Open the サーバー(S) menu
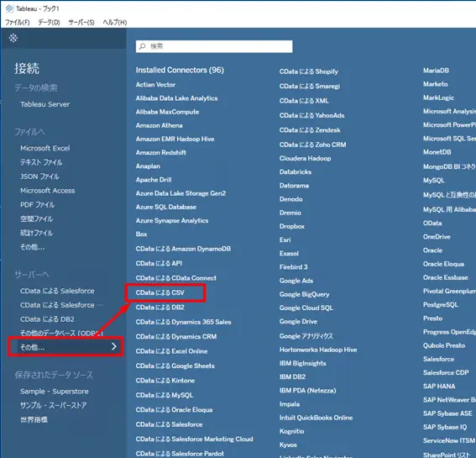Viewport: 476px width, 458px height. [81, 22]
